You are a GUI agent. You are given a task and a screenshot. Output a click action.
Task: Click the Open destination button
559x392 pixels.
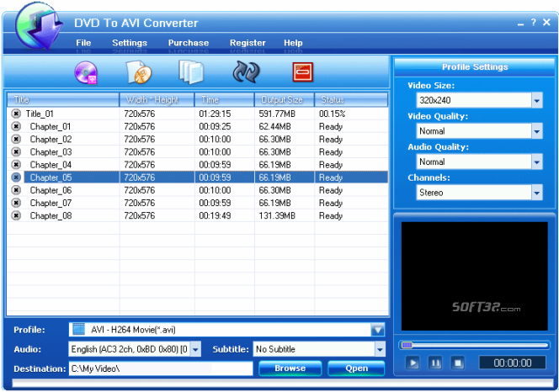point(356,368)
